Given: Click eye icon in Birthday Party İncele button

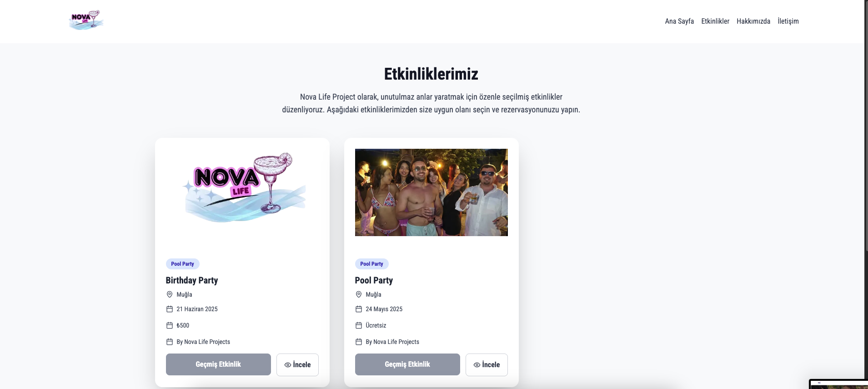Looking at the screenshot, I should pos(288,365).
